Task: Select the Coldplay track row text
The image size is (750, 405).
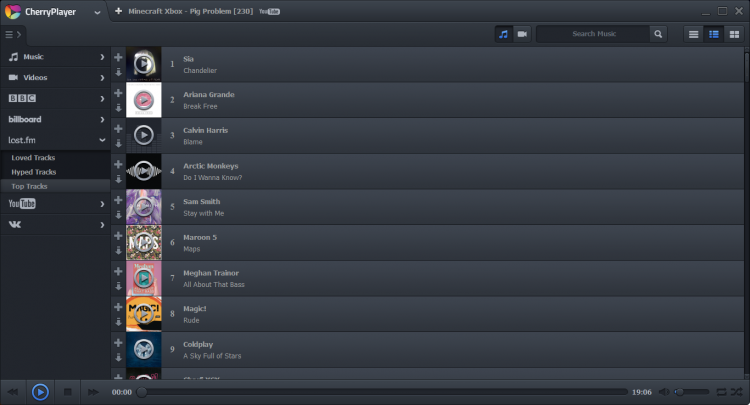Action: click(x=212, y=350)
